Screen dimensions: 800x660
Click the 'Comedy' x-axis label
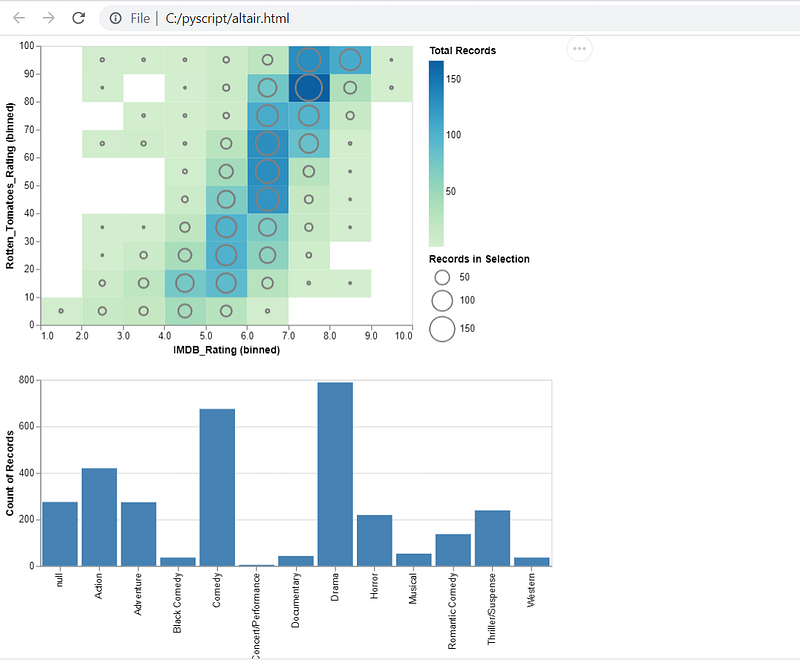217,590
